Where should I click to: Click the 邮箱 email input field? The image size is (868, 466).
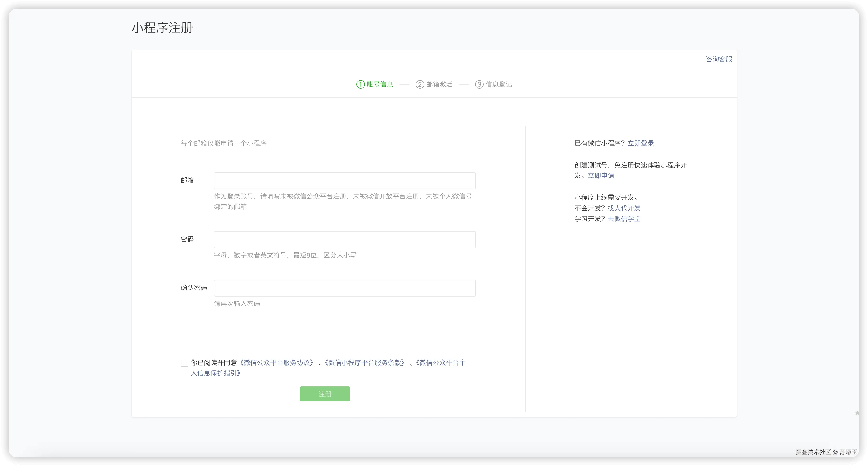(344, 181)
